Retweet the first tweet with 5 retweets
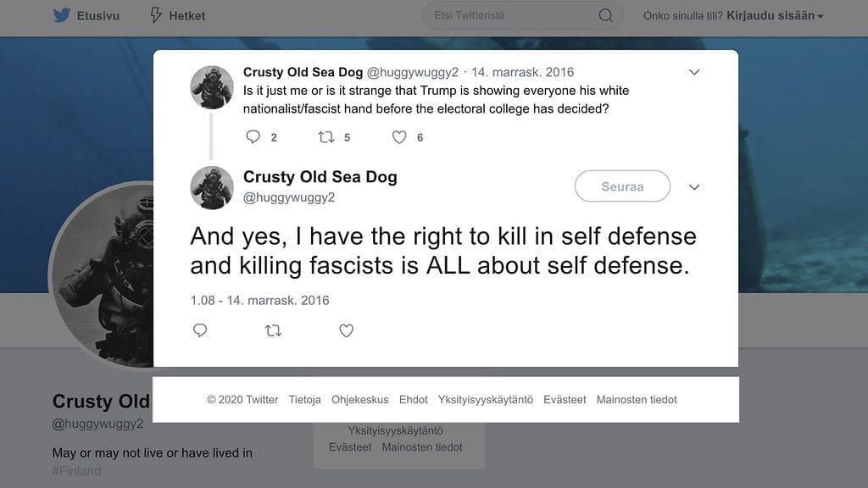This screenshot has height=488, width=868. click(326, 136)
